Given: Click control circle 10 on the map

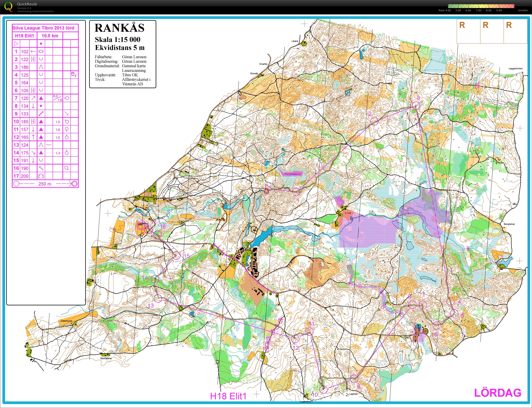Looking at the screenshot, I should [323, 389].
